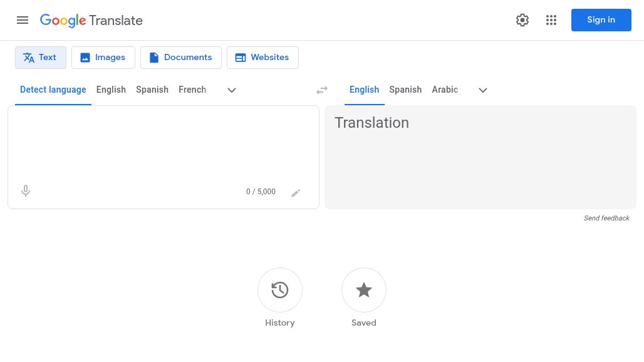Screen dimensions: 644x362
Task: Open the settings gear
Action: 522,20
